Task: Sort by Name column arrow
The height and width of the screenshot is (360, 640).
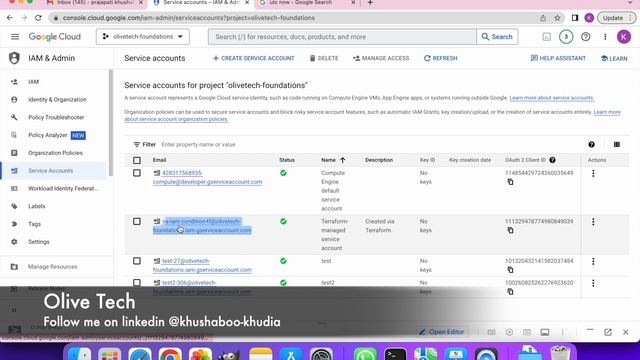Action: pyautogui.click(x=342, y=160)
